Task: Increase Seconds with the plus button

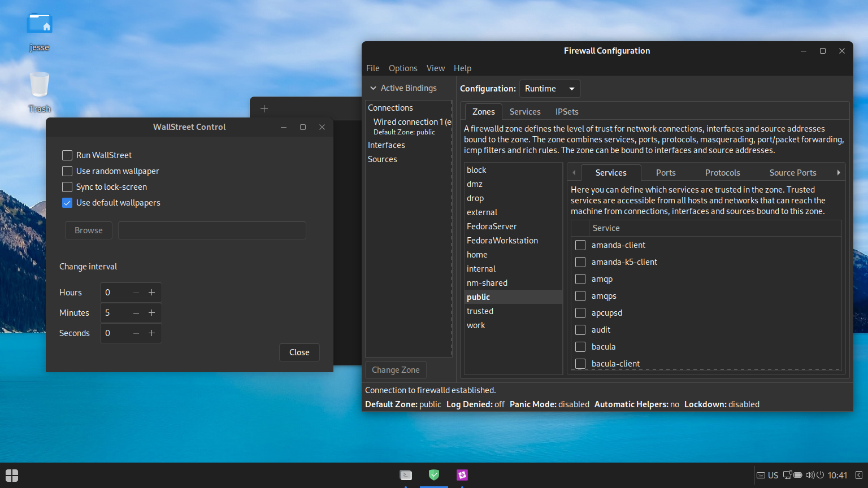Action: 151,333
